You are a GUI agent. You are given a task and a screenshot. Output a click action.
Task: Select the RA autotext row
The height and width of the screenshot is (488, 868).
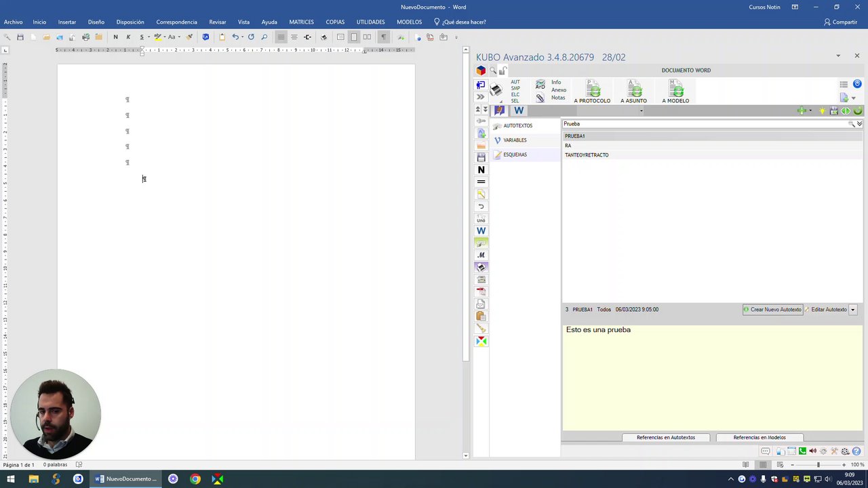(712, 145)
